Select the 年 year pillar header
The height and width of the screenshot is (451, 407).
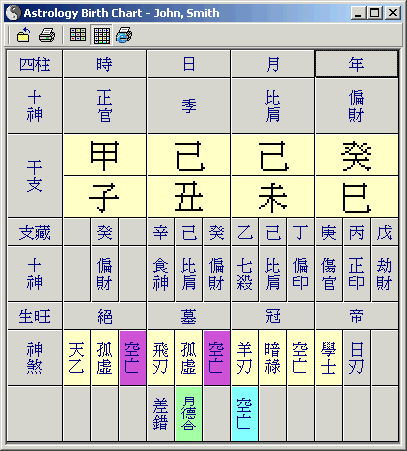point(356,64)
